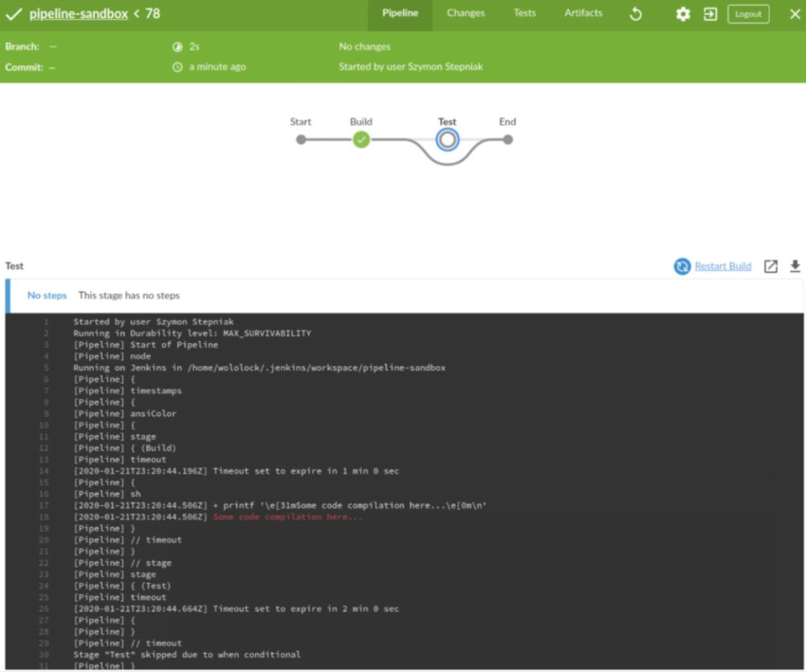Click the Start node of pipeline graph

(301, 139)
